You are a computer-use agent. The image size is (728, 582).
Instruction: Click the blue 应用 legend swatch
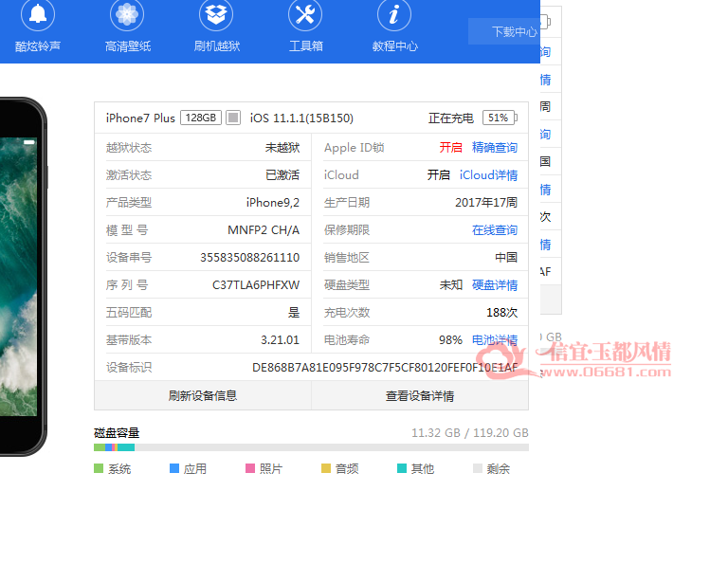[x=174, y=468]
